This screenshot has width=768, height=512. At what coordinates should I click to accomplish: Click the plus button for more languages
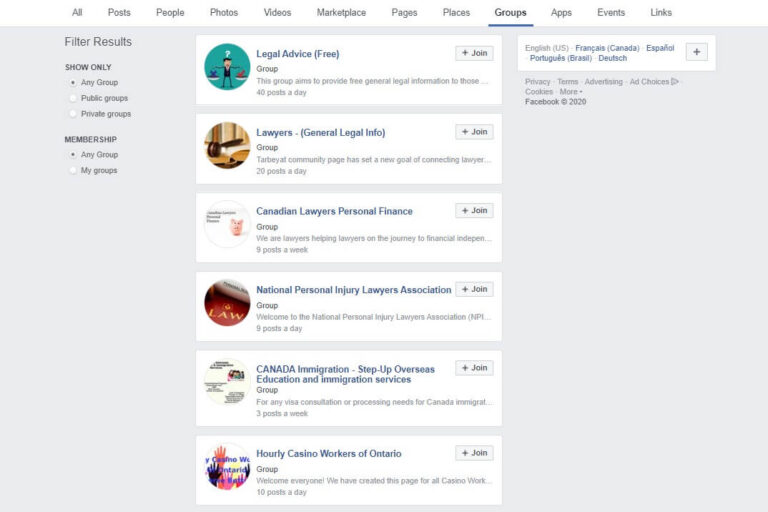tap(697, 52)
